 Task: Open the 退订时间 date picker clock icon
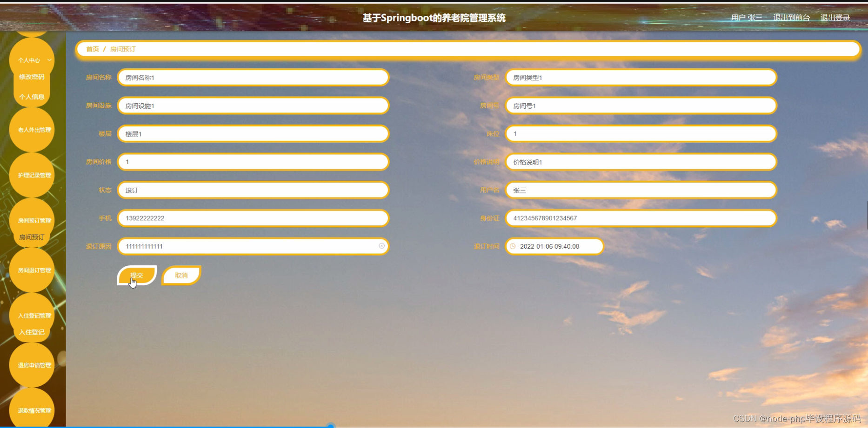click(513, 246)
